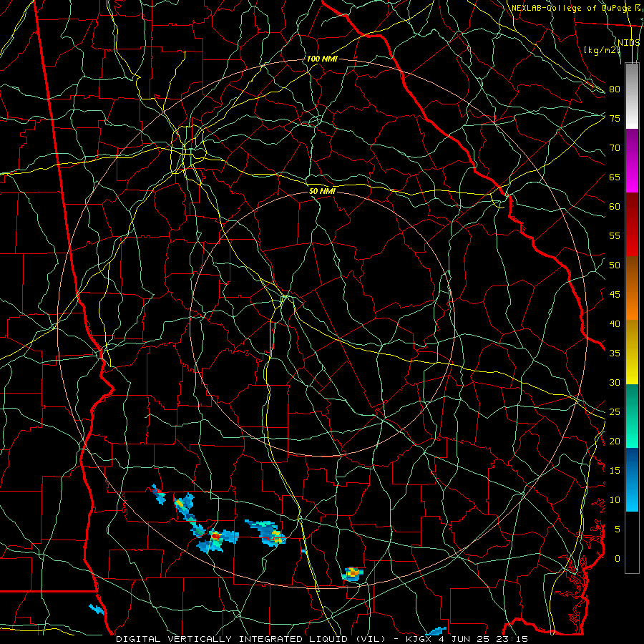
Task: Click the blue segment of the color scale
Action: click(632, 479)
